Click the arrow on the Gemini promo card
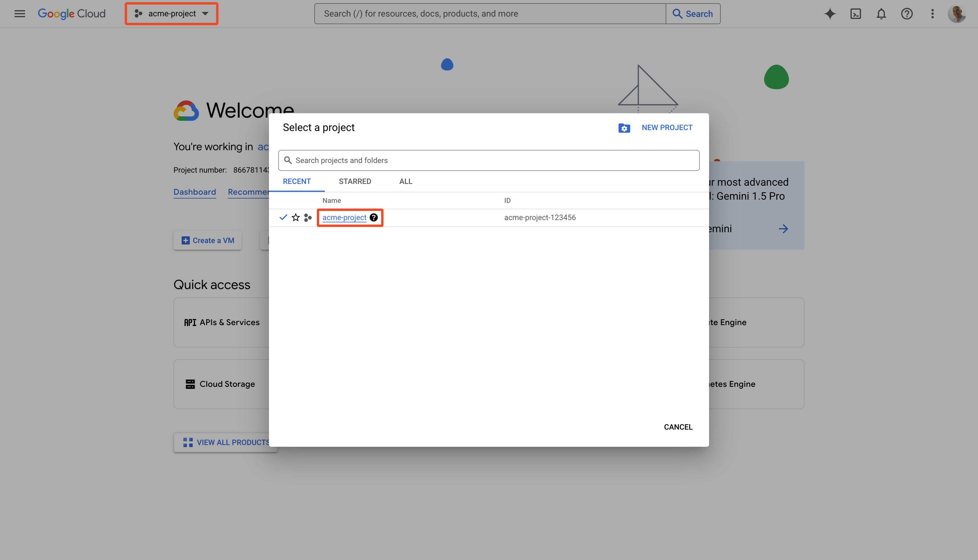The image size is (978, 560). tap(783, 229)
